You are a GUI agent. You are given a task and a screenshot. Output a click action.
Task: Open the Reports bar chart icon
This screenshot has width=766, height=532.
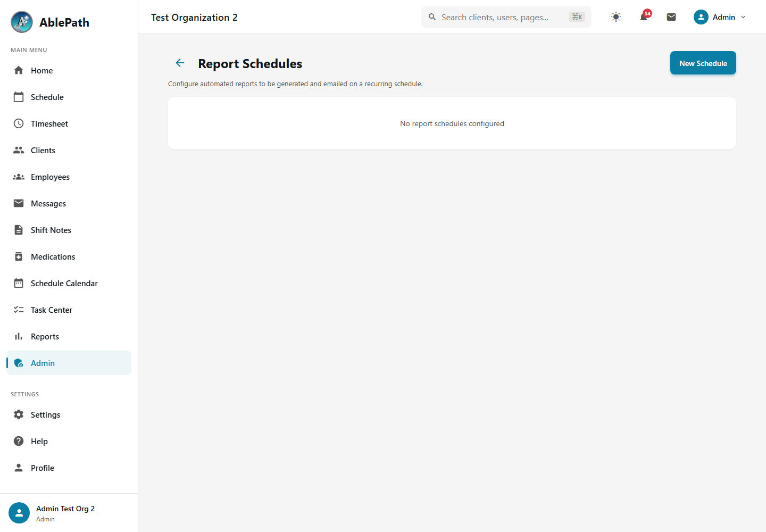pos(19,336)
